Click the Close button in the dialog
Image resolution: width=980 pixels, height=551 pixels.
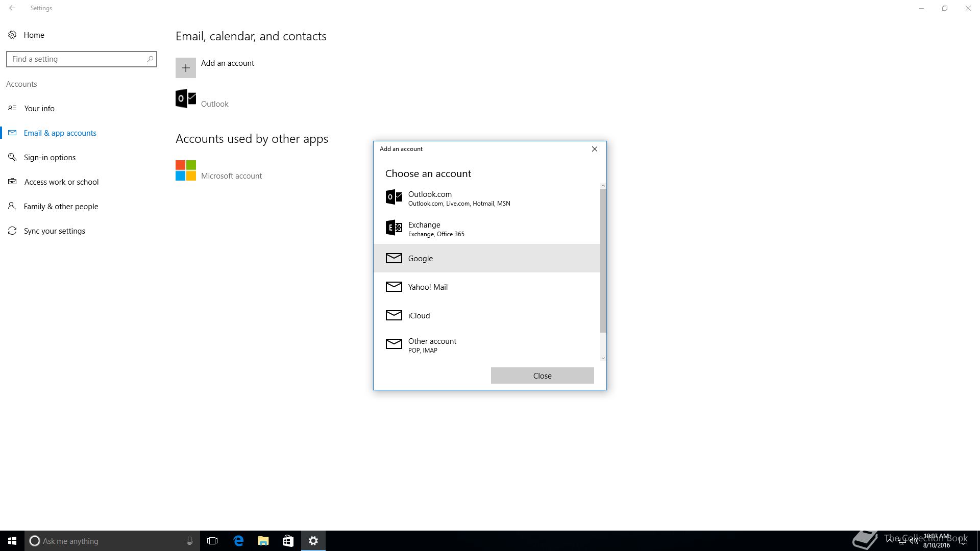click(543, 375)
